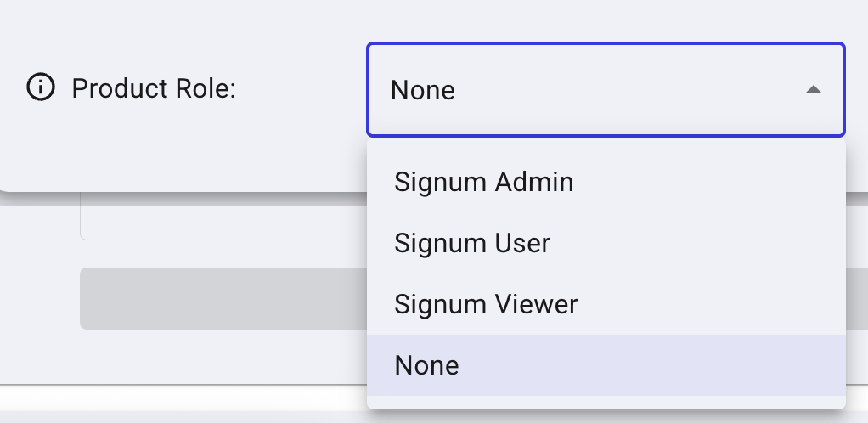Select the highlighted None option
This screenshot has height=423, width=868.
point(426,365)
